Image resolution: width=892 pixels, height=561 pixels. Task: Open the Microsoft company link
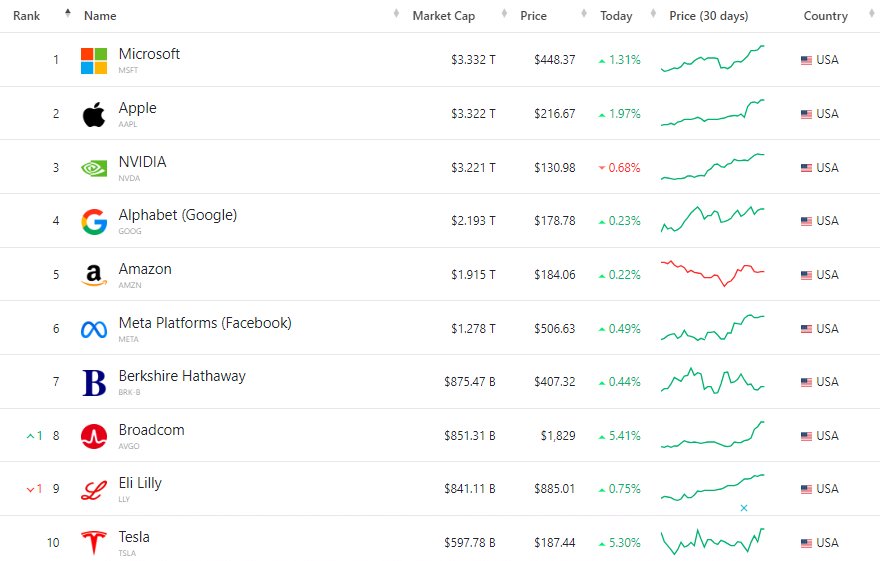[149, 54]
